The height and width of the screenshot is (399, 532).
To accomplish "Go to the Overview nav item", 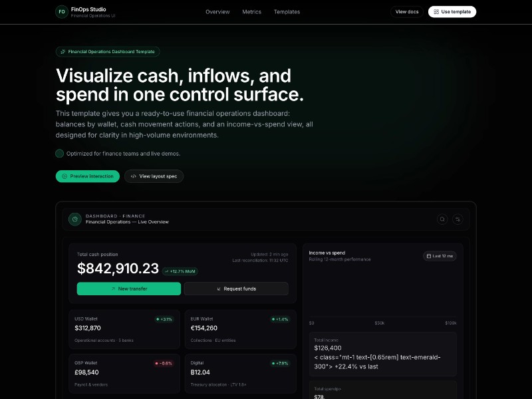I will pos(217,12).
